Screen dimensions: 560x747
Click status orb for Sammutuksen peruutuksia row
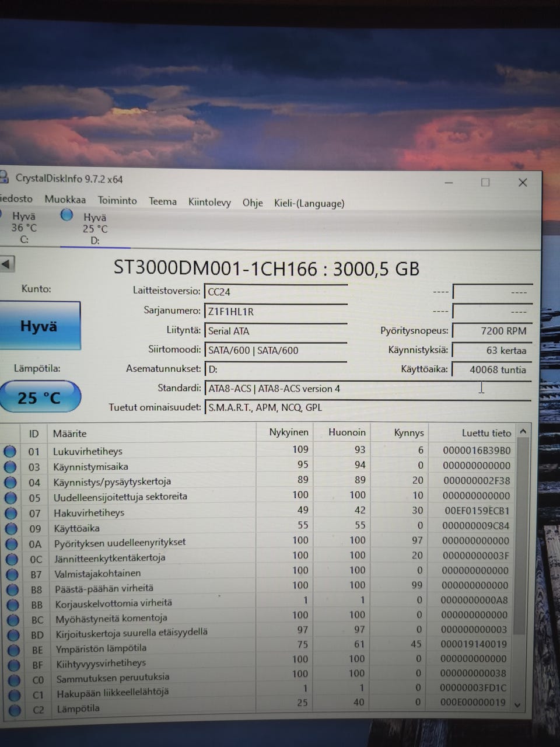14,680
